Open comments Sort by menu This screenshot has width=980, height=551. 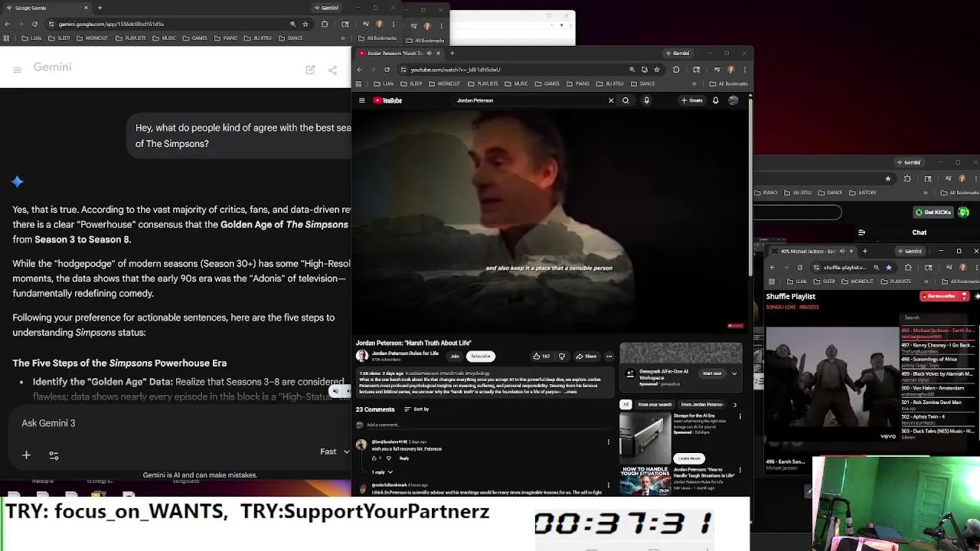416,409
